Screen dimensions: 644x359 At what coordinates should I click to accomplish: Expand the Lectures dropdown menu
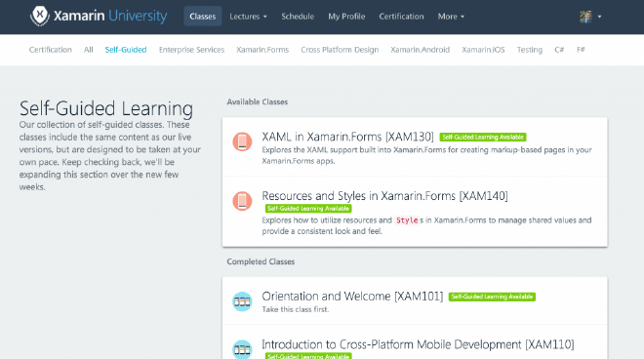[x=248, y=17]
